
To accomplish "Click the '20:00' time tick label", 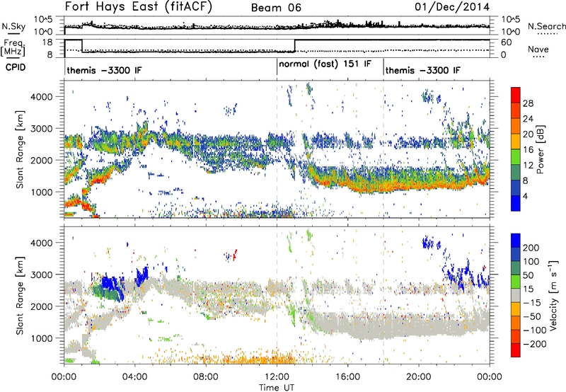I will tap(419, 377).
